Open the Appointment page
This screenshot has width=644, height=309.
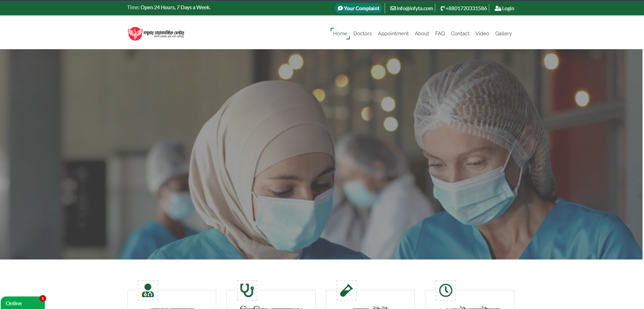click(393, 34)
